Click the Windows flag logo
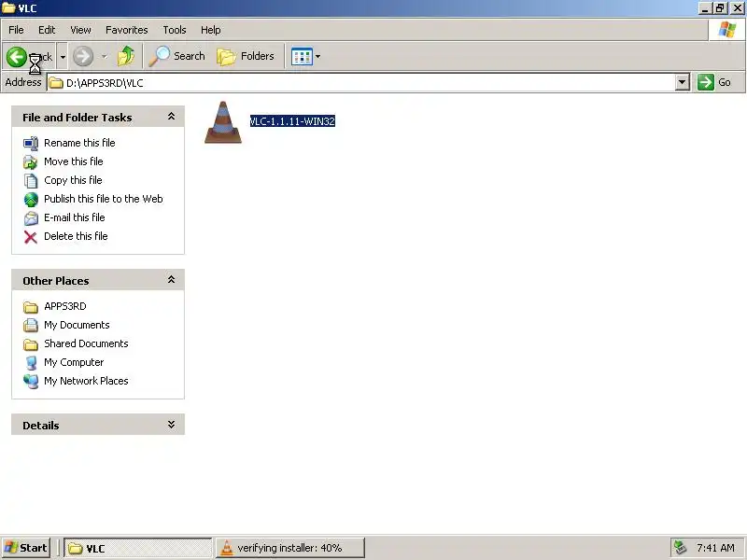This screenshot has height=560, width=747. coord(727,30)
